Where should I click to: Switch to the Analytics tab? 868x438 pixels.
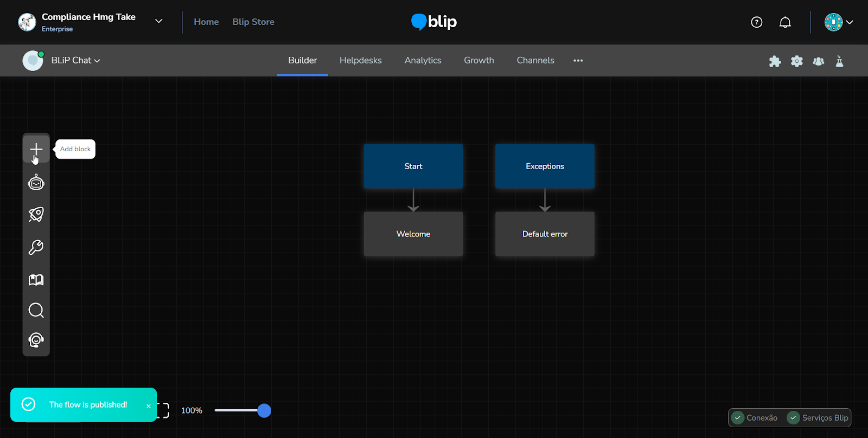423,61
